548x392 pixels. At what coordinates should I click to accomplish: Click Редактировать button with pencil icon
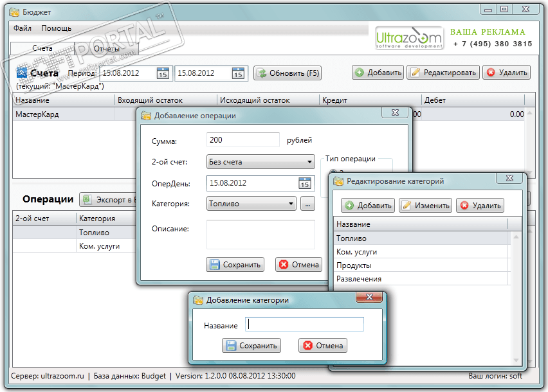pos(443,73)
